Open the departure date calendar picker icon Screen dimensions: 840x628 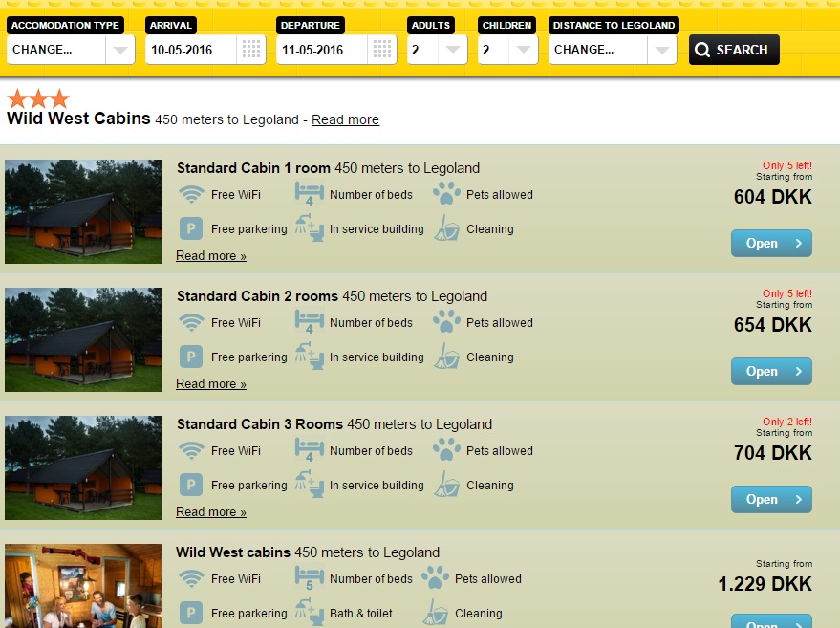tap(382, 50)
